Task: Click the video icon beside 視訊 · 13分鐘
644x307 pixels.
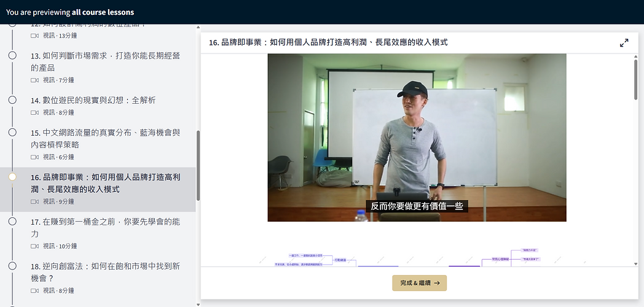Action: [34, 36]
